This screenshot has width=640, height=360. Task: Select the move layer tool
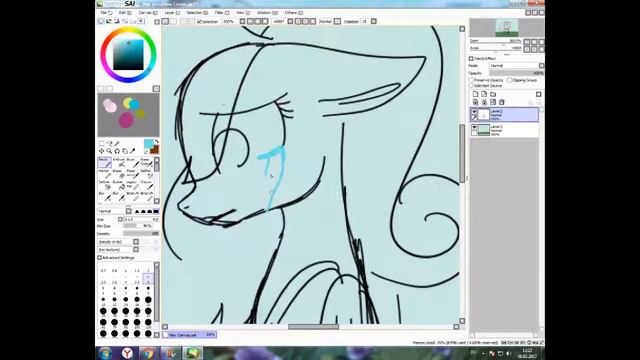[101, 151]
